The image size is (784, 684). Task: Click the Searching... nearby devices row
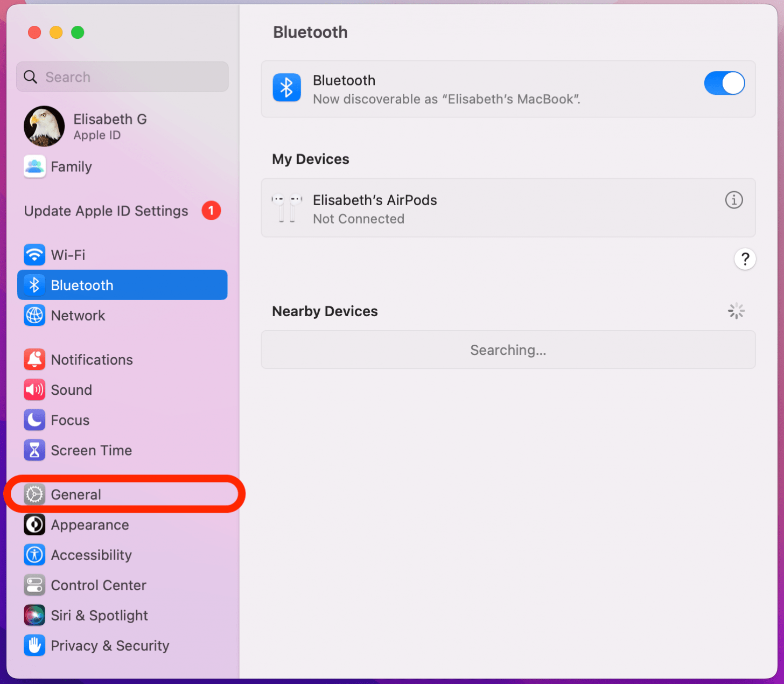pos(508,350)
